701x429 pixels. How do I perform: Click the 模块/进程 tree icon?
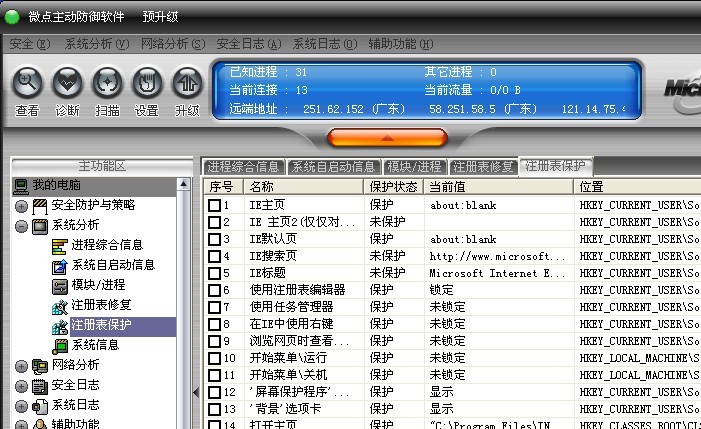click(59, 286)
